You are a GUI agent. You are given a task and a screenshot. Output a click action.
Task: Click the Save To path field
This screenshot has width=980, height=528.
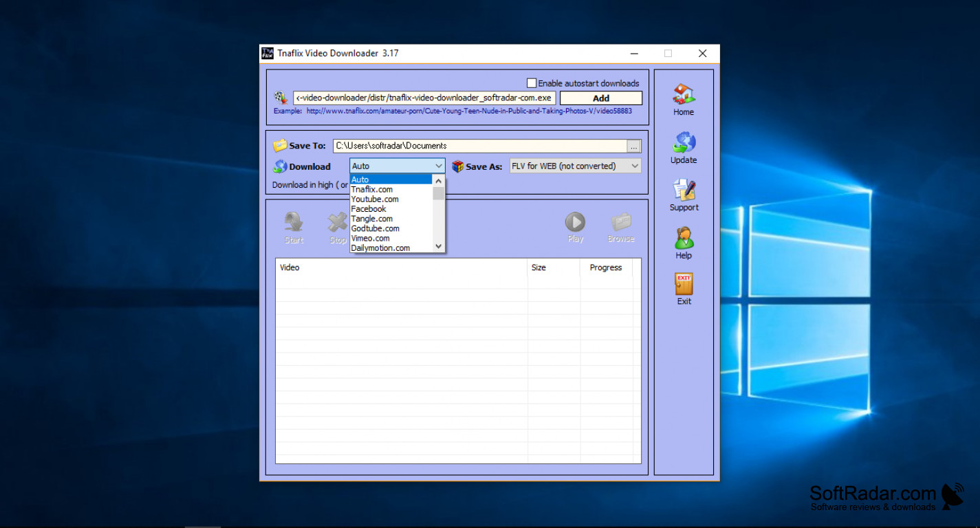coord(480,146)
